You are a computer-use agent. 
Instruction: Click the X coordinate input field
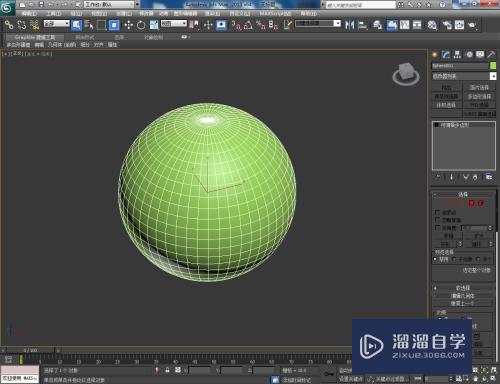[x=199, y=370]
